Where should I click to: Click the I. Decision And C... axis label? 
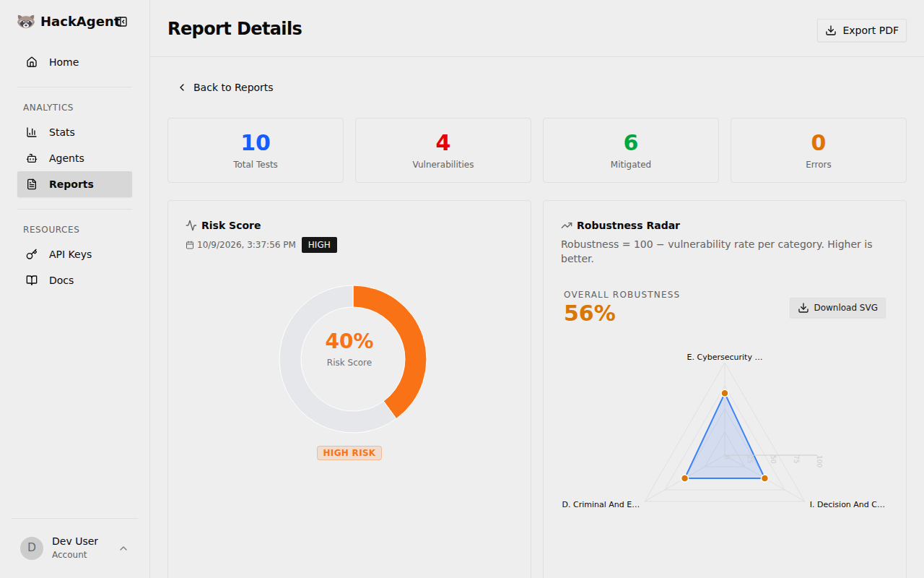click(847, 504)
